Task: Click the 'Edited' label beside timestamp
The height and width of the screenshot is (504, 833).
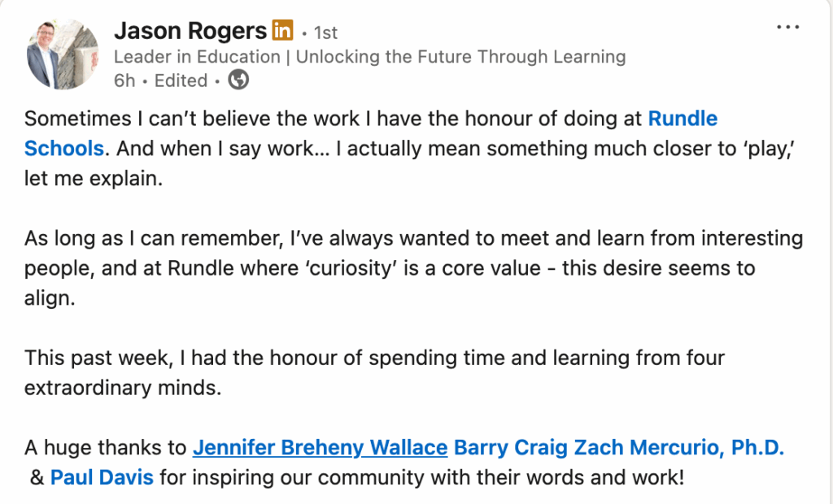Action: click(x=181, y=80)
